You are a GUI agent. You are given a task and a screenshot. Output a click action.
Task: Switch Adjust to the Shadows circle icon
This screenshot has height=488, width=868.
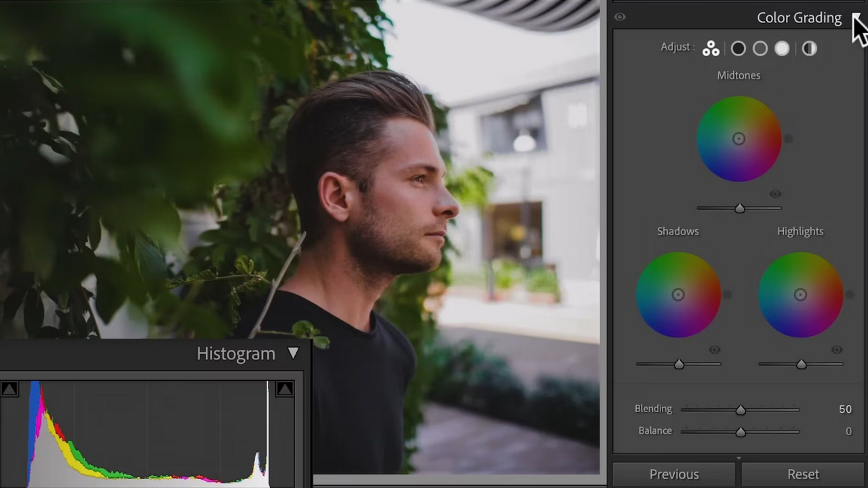click(x=738, y=48)
